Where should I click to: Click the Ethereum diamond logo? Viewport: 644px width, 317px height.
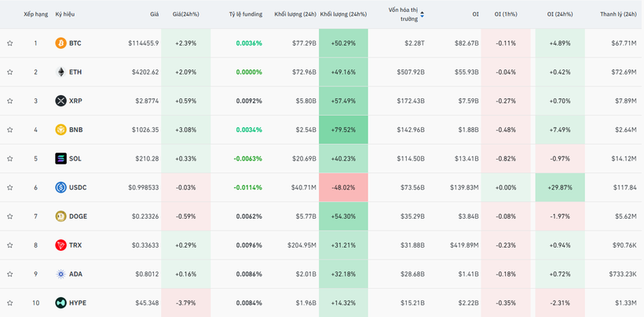60,72
